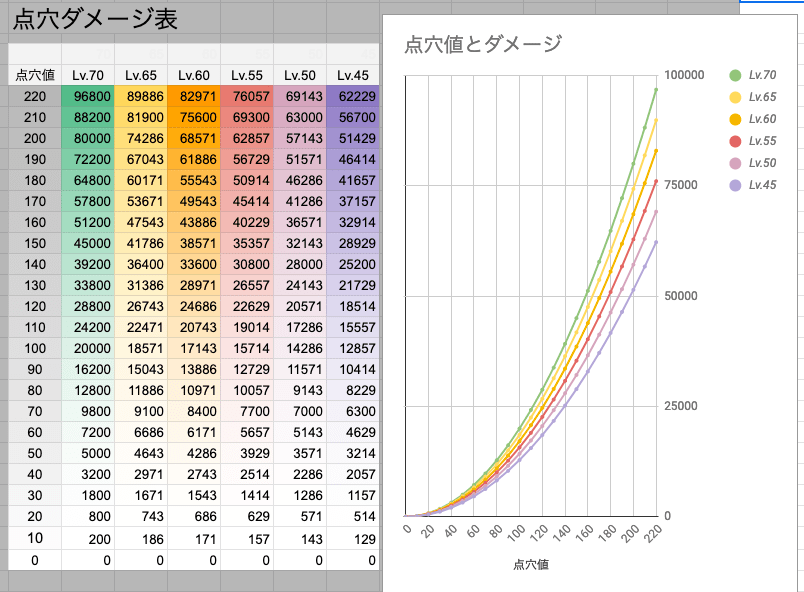Viewport: 804px width, 592px height.
Task: Select the Lv.45 table header cell
Action: tap(353, 74)
